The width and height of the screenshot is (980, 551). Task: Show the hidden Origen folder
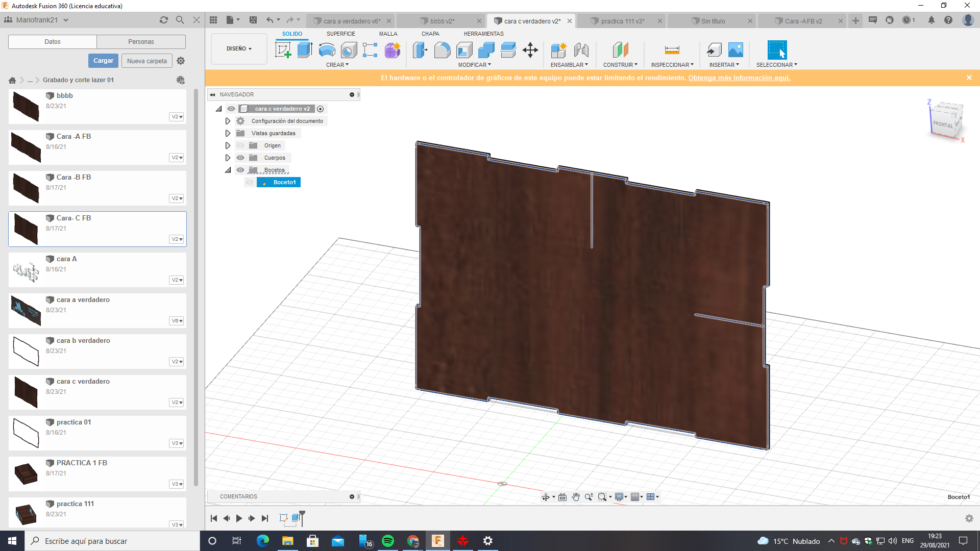pyautogui.click(x=240, y=145)
